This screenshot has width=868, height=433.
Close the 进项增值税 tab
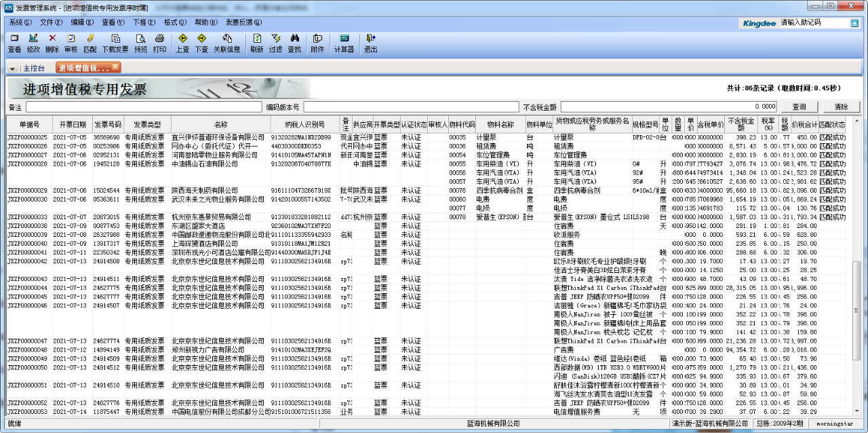(x=115, y=67)
